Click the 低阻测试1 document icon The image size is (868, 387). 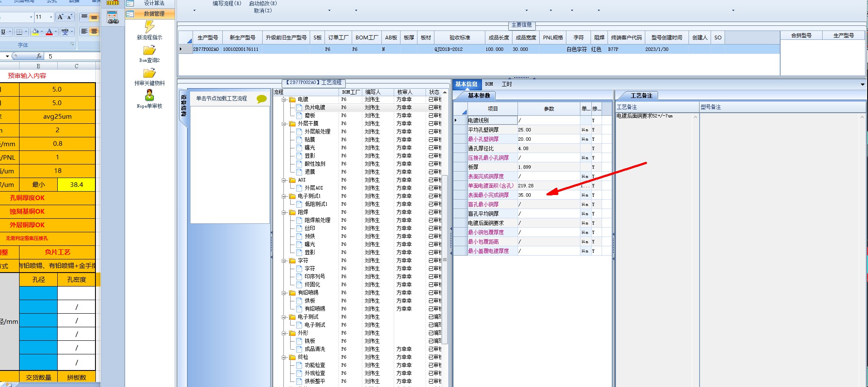299,204
